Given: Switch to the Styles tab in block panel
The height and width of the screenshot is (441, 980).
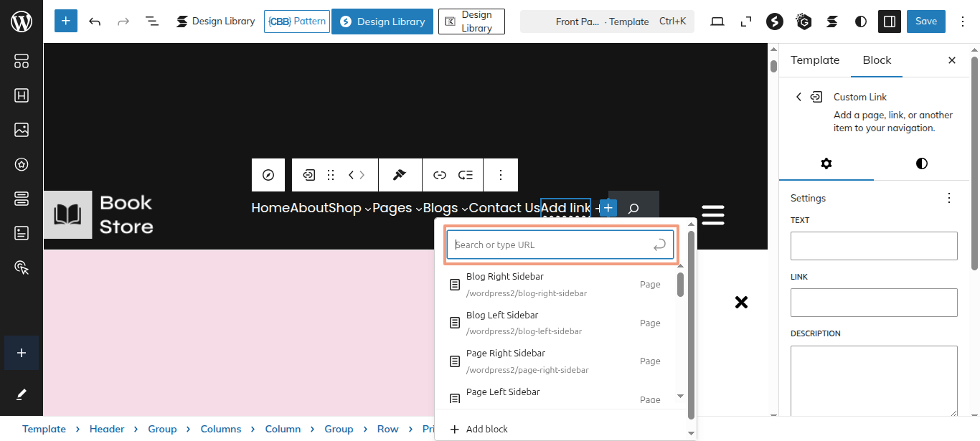Looking at the screenshot, I should (x=921, y=163).
